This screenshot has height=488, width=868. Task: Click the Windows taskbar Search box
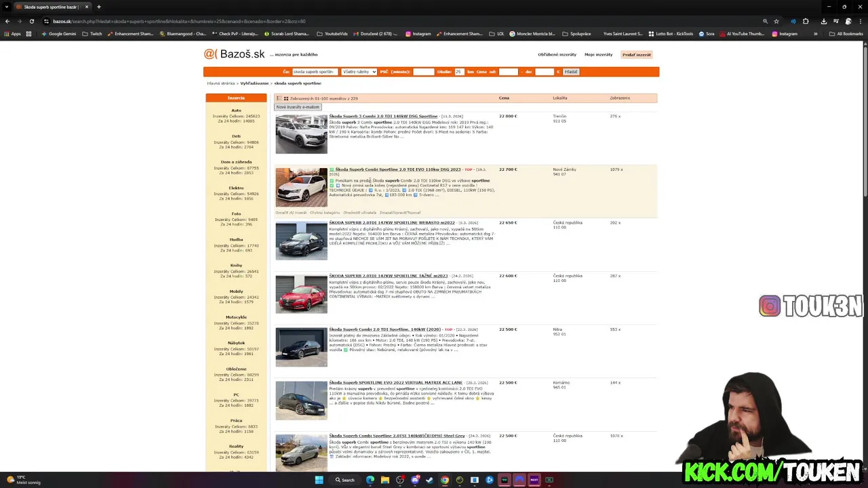pos(345,480)
